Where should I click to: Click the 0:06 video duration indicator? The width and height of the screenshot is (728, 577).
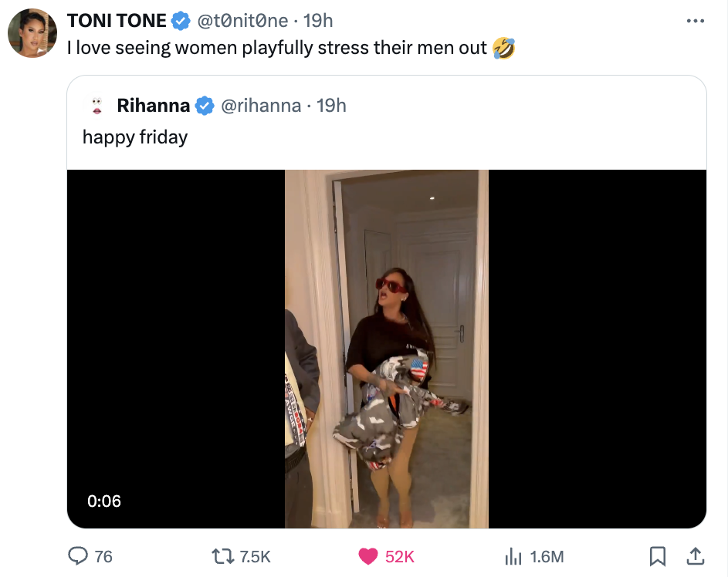coord(104,501)
